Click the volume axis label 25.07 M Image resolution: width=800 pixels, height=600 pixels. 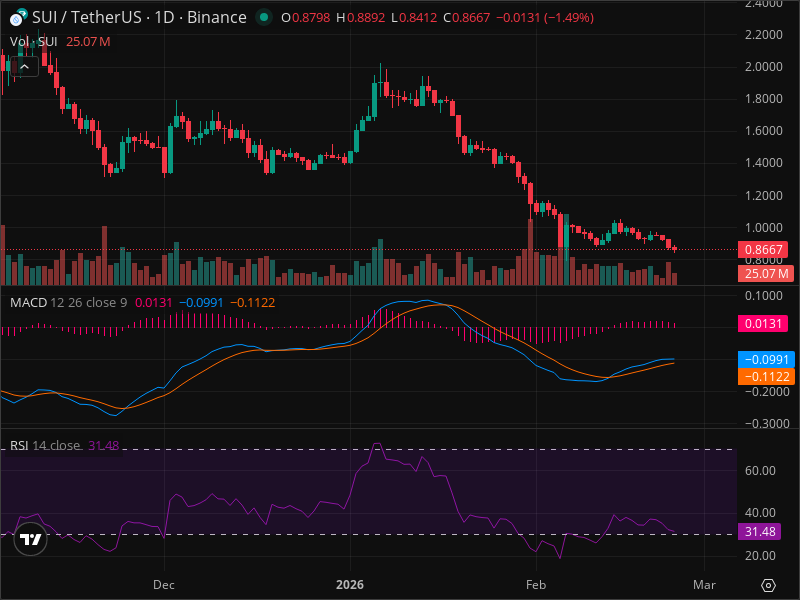coord(766,273)
